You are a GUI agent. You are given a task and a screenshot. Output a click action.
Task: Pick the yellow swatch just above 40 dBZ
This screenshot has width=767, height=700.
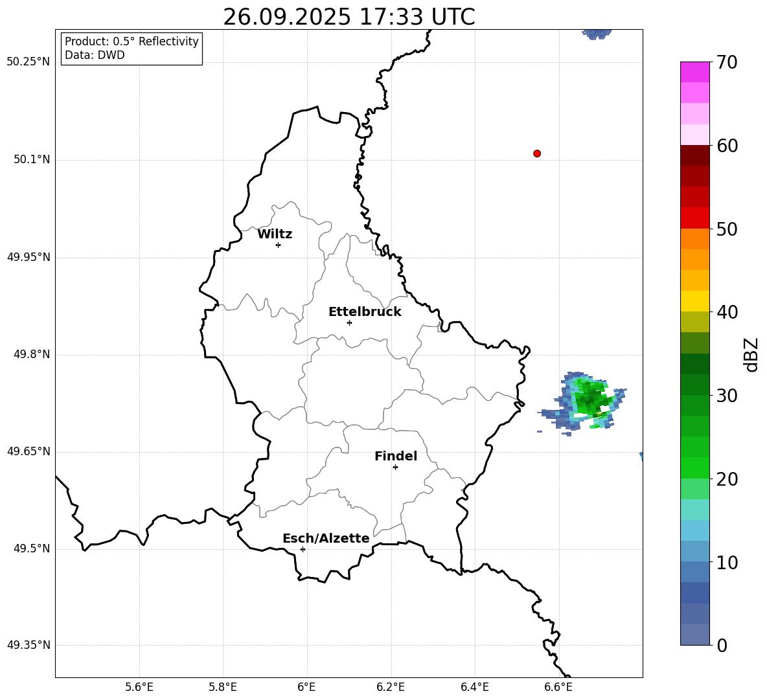pyautogui.click(x=694, y=301)
